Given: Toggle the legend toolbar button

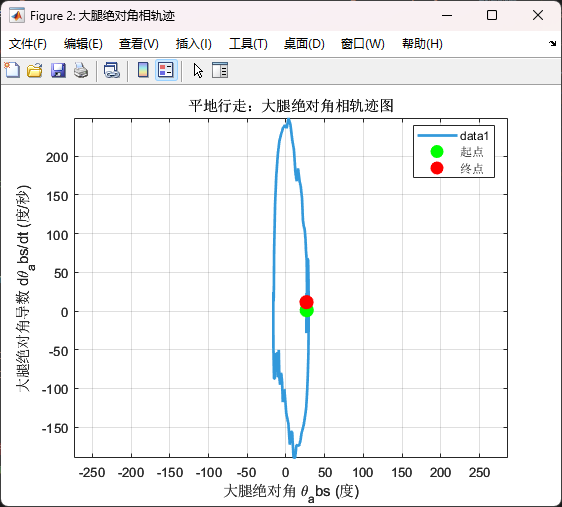Looking at the screenshot, I should [x=166, y=70].
